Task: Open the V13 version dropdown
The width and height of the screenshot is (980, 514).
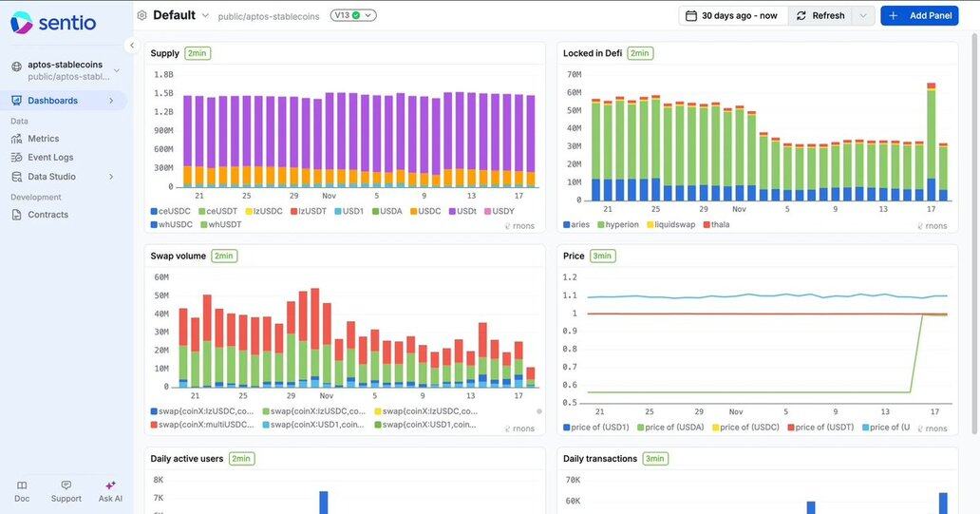Action: pyautogui.click(x=353, y=15)
